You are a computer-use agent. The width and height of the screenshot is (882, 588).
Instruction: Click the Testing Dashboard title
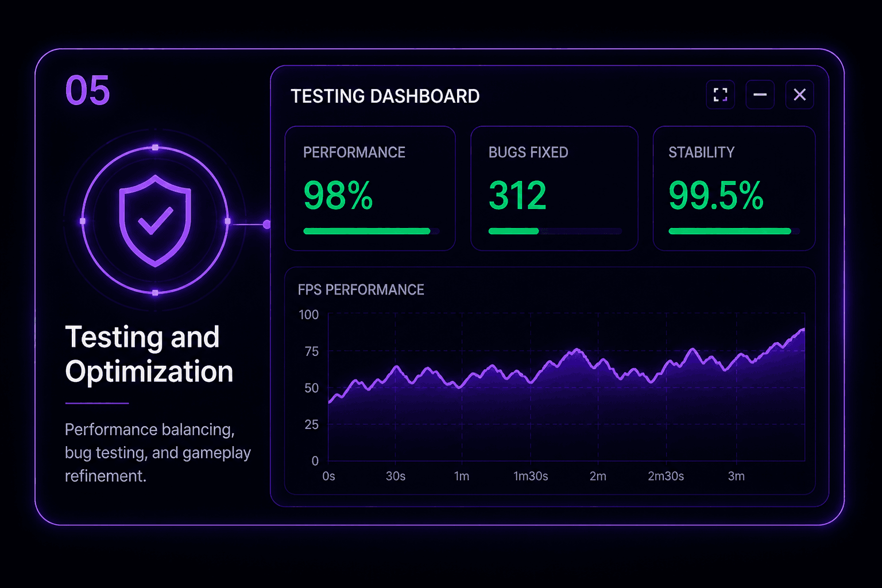click(x=385, y=96)
